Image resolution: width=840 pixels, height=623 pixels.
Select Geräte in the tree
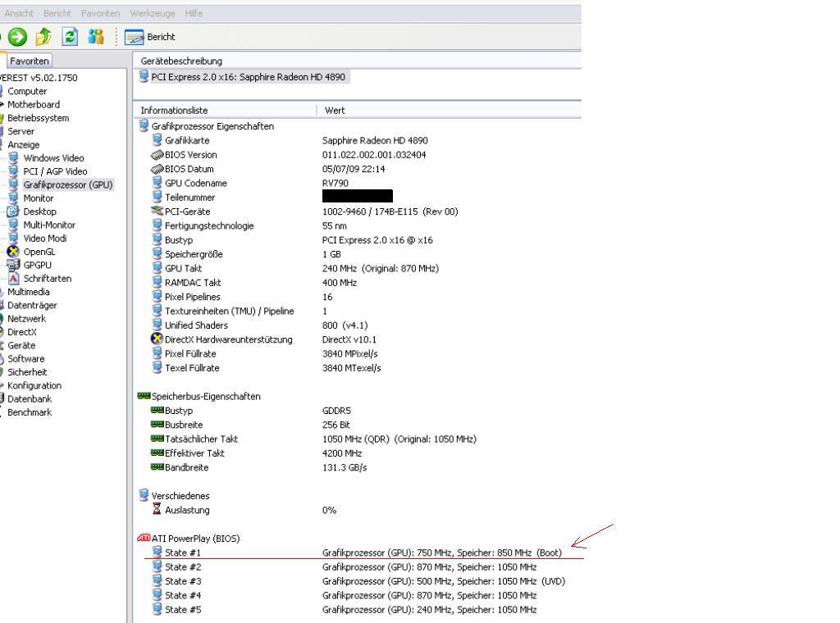[21, 345]
